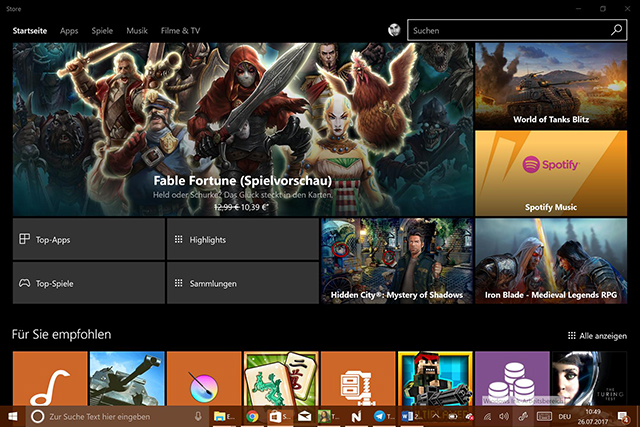Viewport: 640px width, 427px height.
Task: Open the Sammlungen button
Action: click(x=242, y=284)
